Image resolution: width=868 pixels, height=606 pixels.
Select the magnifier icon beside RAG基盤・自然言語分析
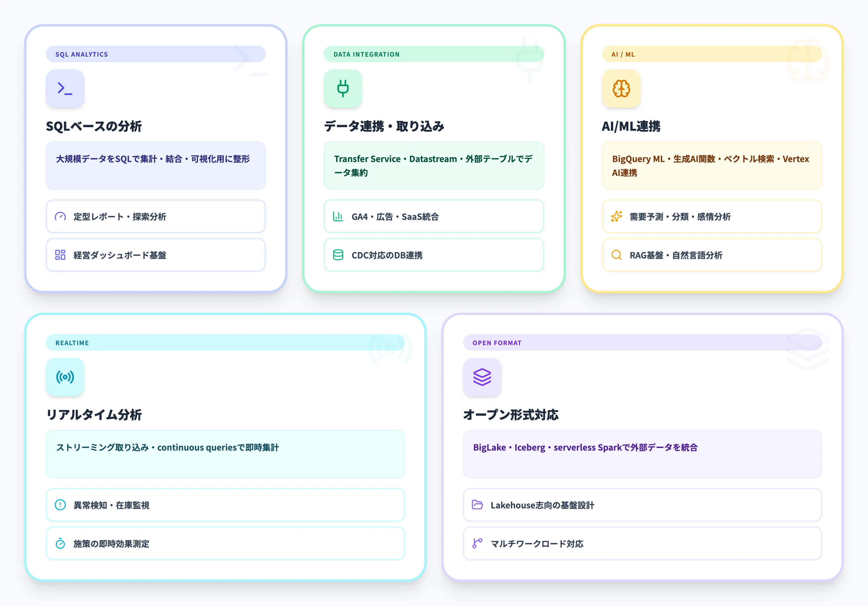click(x=616, y=255)
